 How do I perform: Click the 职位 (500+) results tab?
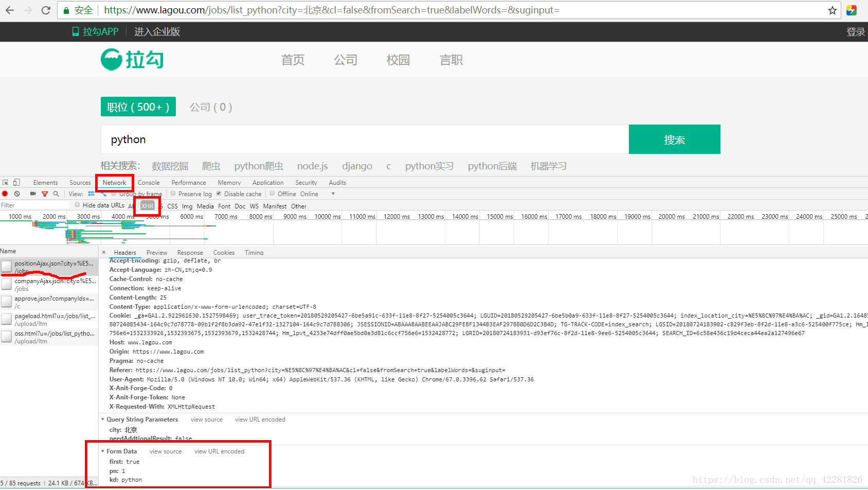click(x=138, y=107)
